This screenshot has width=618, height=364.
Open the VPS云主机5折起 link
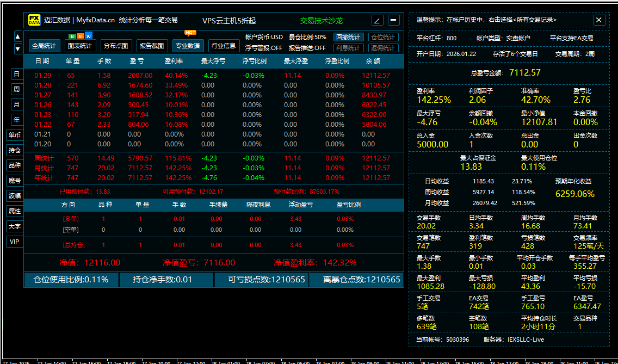pos(229,21)
